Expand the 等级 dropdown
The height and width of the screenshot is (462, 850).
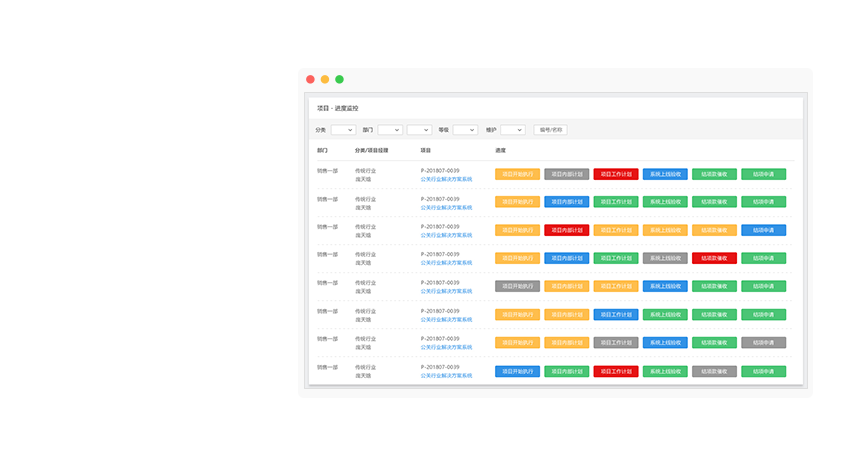465,130
